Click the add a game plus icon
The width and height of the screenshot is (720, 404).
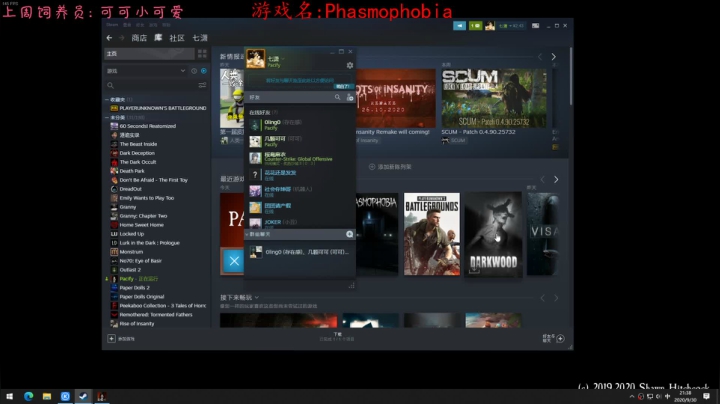(x=111, y=338)
